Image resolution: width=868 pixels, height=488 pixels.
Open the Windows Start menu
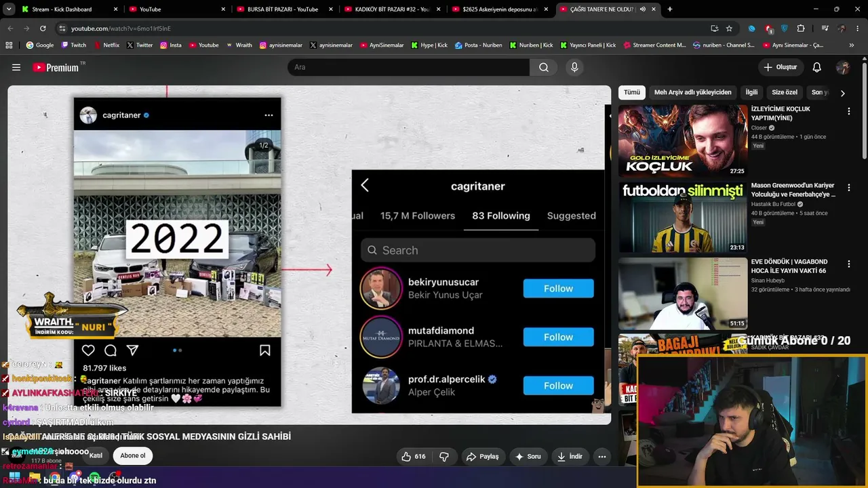pyautogui.click(x=14, y=476)
